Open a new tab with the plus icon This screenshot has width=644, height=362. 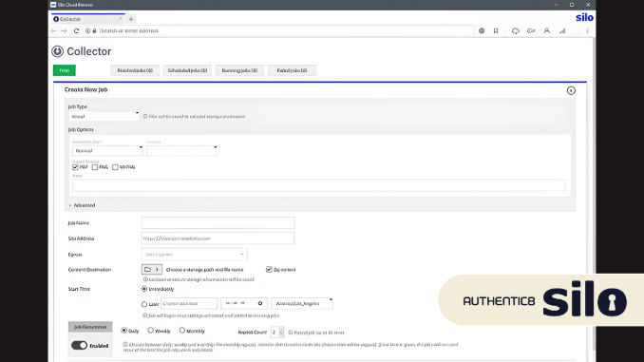131,19
